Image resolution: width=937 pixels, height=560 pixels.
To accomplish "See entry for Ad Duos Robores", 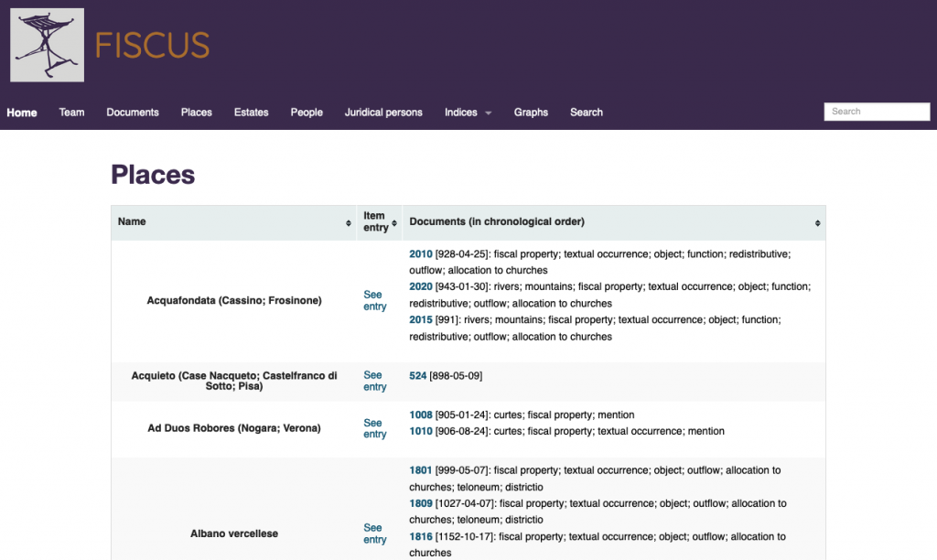I will click(x=374, y=428).
